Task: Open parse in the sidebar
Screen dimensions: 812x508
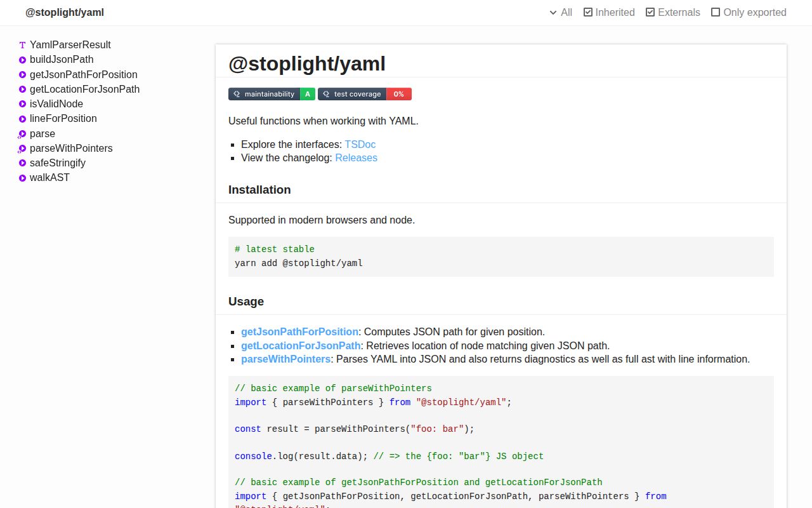Action: click(43, 134)
